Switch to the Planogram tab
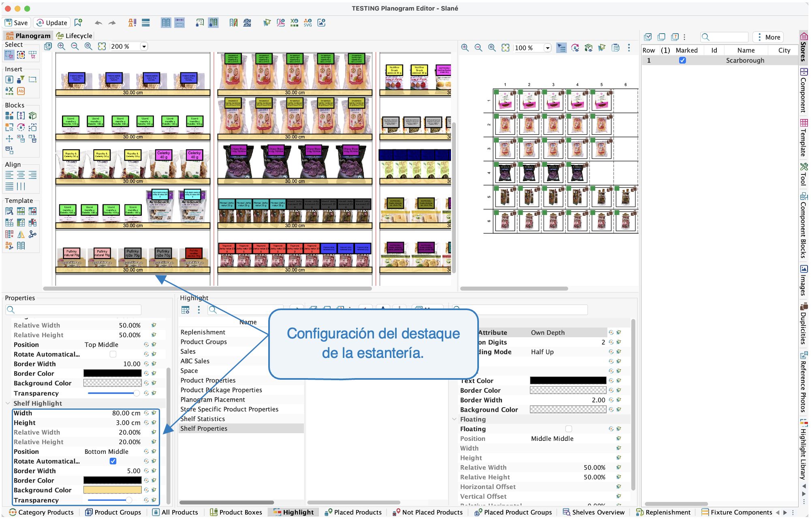Viewport: 812px width, 519px height. pos(28,36)
